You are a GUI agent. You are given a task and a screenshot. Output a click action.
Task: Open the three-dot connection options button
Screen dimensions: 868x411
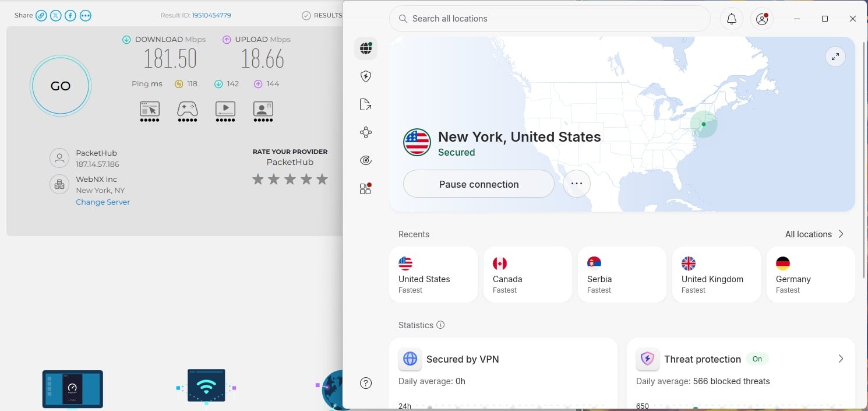click(x=577, y=184)
